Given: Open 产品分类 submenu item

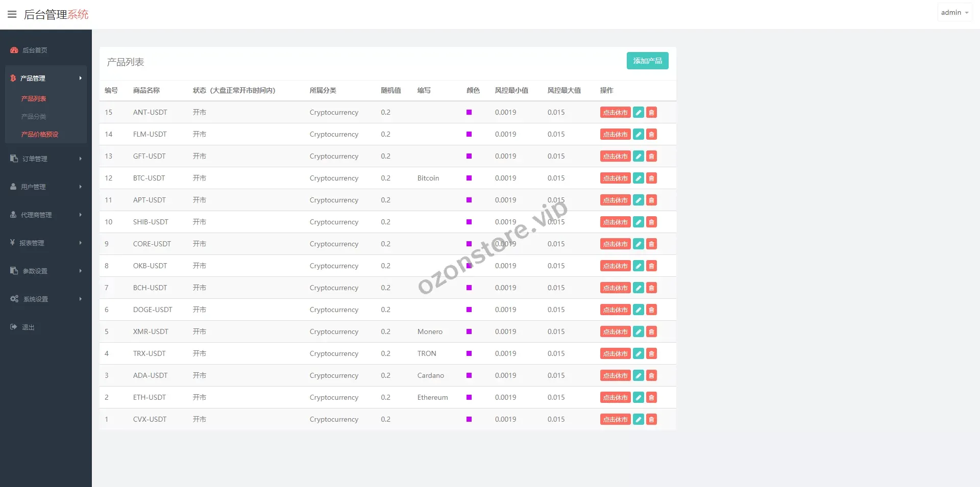Looking at the screenshot, I should pyautogui.click(x=34, y=116).
